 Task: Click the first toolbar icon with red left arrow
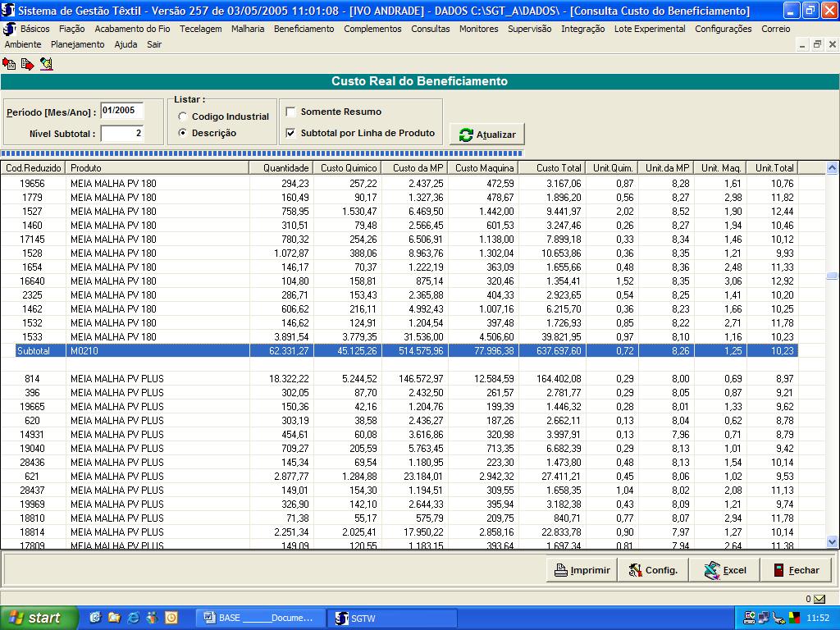click(x=9, y=63)
